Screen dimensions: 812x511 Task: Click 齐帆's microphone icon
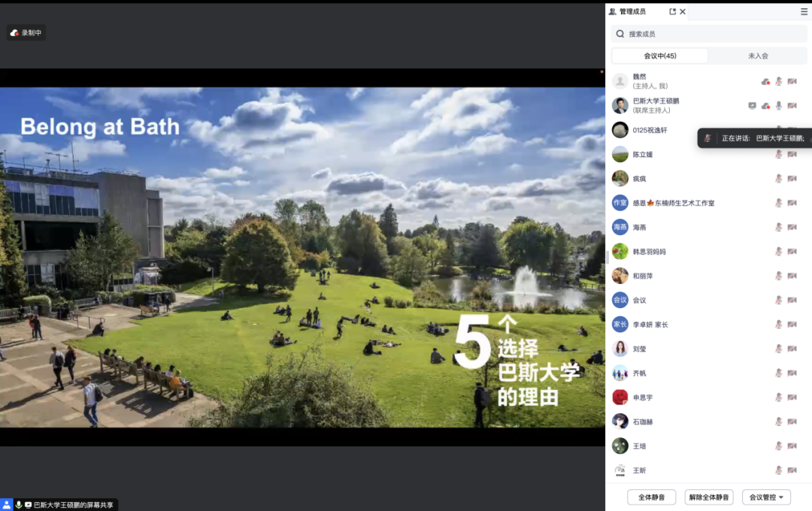tap(778, 373)
